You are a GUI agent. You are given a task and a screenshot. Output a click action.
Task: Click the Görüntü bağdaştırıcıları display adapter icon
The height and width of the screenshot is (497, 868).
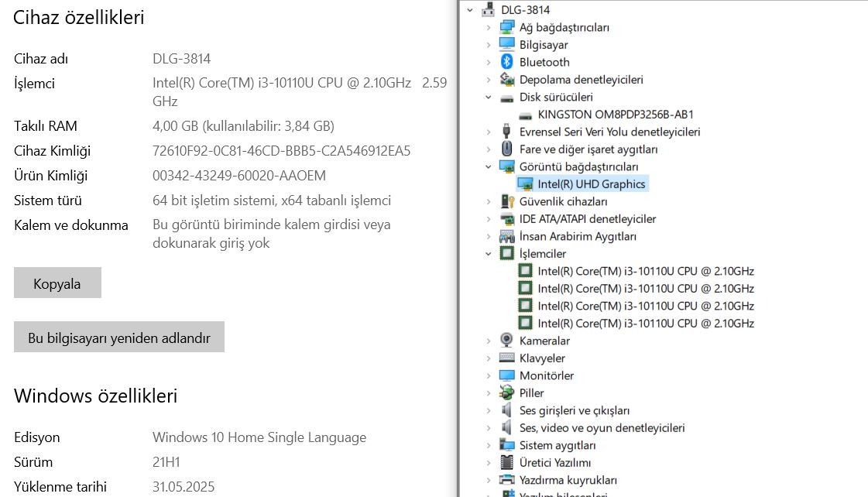(x=506, y=166)
